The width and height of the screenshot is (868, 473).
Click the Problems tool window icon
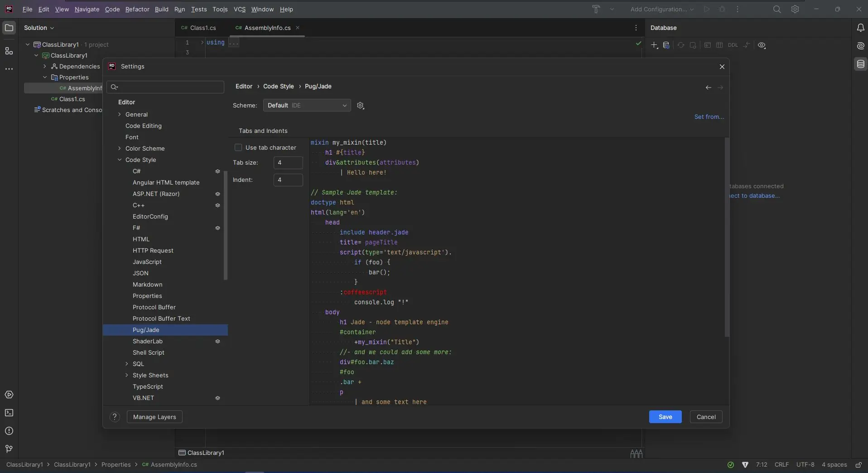(x=9, y=431)
